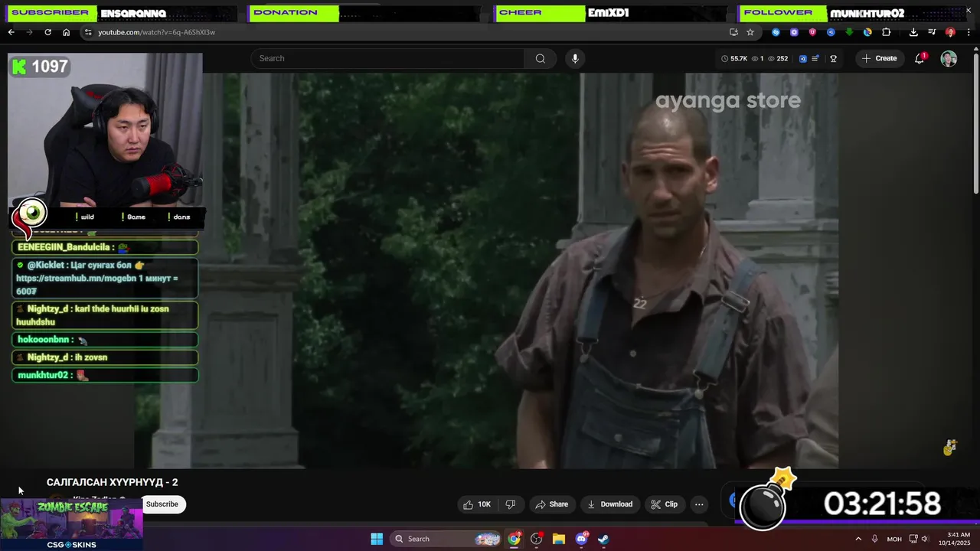
Task: Open Steam from the taskbar
Action: point(603,539)
